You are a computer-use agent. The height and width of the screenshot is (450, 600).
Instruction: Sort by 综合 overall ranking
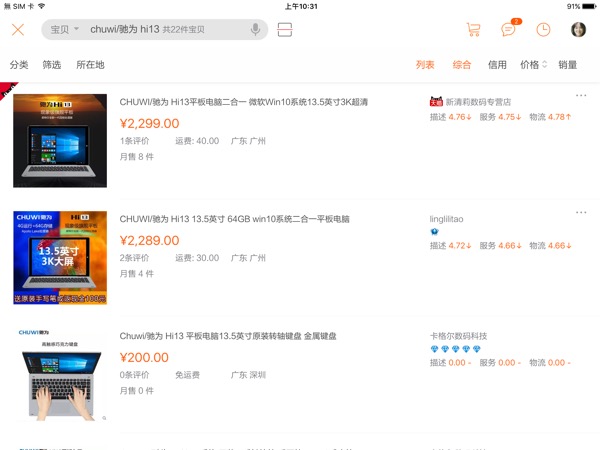(x=461, y=65)
